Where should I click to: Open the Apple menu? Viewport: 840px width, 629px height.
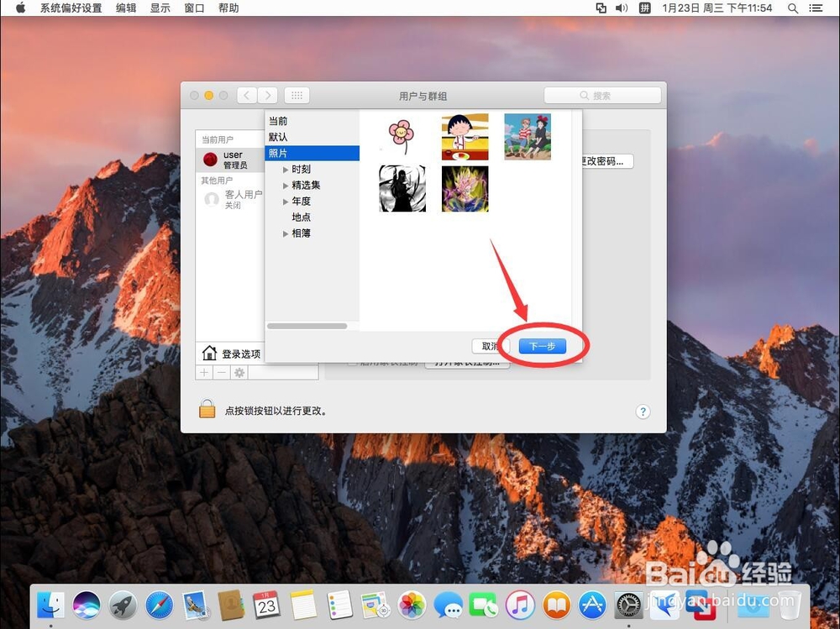point(20,8)
